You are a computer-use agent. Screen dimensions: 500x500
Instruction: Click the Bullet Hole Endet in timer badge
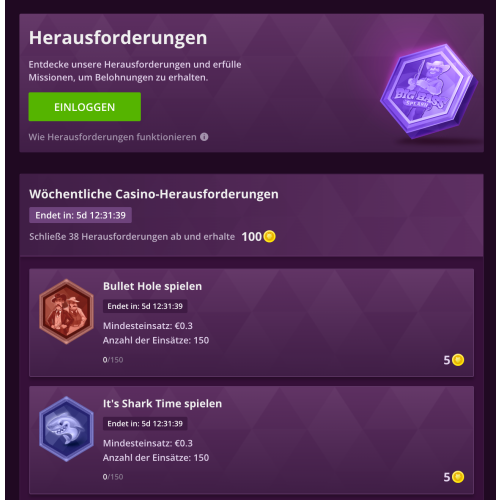(145, 306)
